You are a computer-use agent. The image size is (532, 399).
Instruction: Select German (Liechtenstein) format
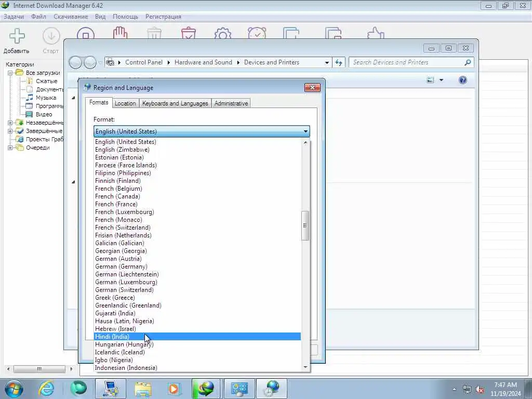(197, 274)
